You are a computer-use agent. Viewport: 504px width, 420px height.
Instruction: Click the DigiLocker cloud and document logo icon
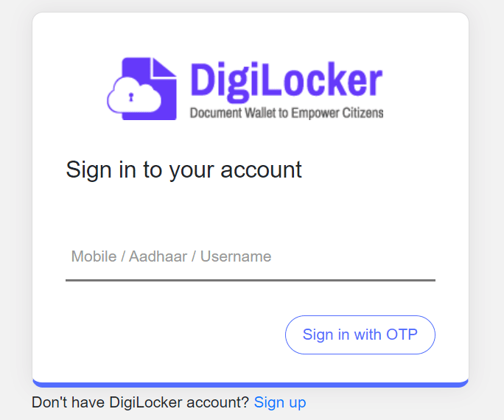pyautogui.click(x=142, y=88)
